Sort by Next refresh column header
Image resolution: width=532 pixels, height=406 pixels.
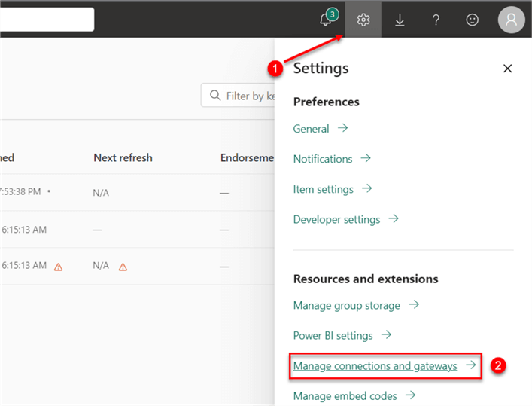click(123, 157)
